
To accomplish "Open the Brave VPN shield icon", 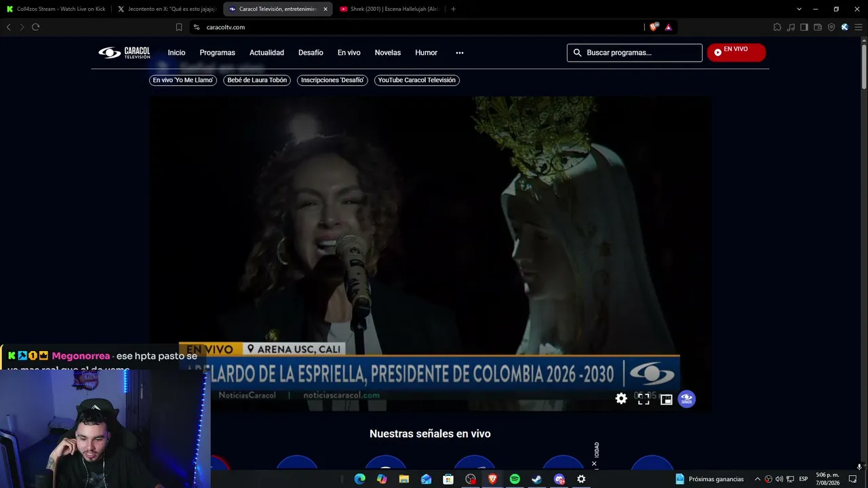I will tap(831, 27).
